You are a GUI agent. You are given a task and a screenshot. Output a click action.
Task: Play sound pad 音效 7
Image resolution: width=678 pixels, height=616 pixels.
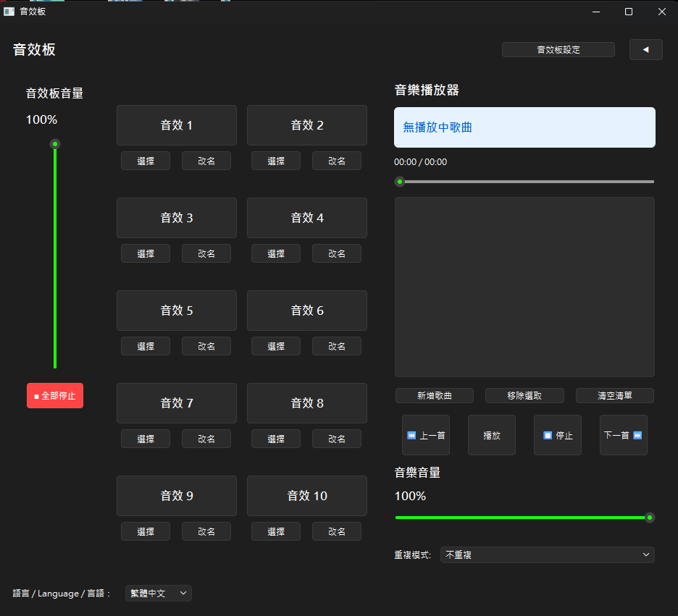(x=177, y=403)
